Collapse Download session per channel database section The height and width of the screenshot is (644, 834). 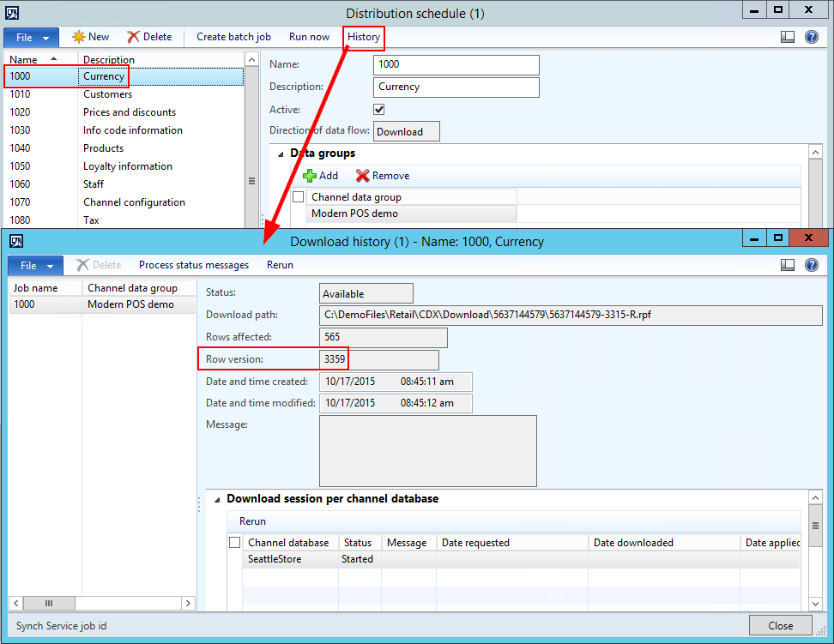tap(217, 500)
